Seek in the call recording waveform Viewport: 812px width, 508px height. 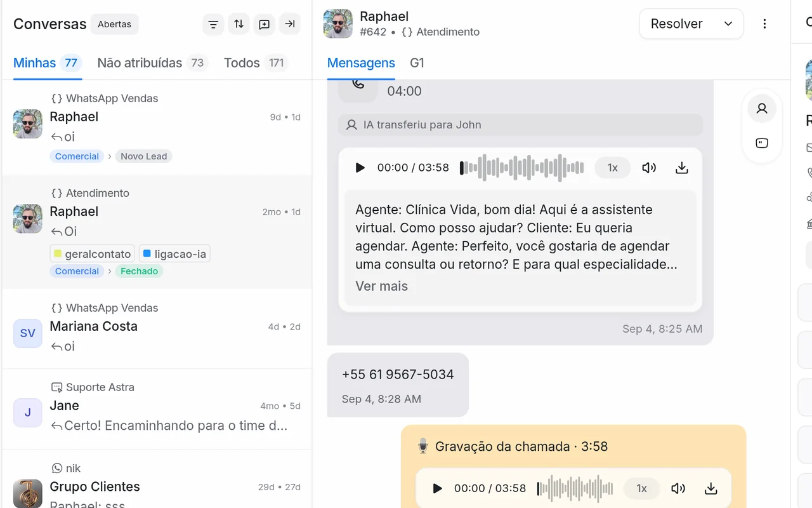tap(575, 488)
